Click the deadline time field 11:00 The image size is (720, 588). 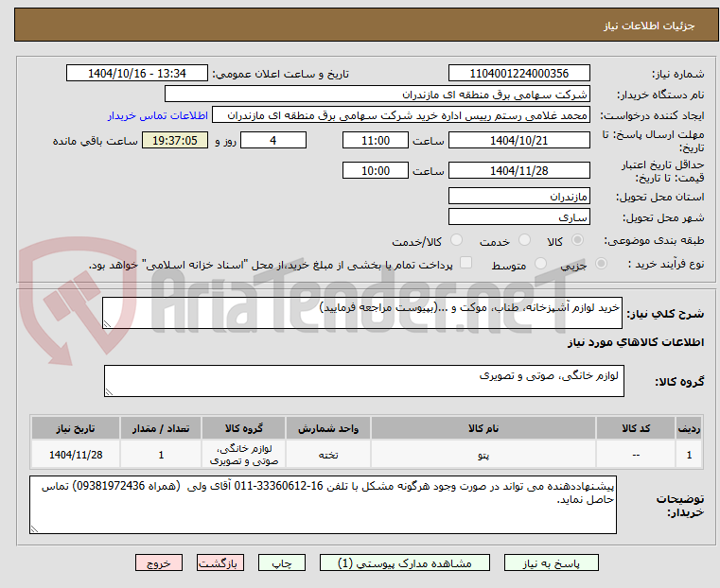coord(376,140)
